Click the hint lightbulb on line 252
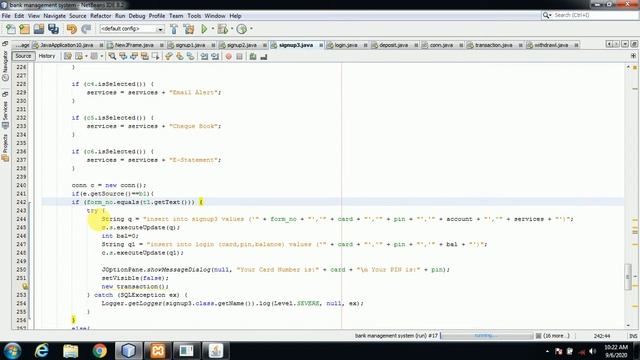 25,287
